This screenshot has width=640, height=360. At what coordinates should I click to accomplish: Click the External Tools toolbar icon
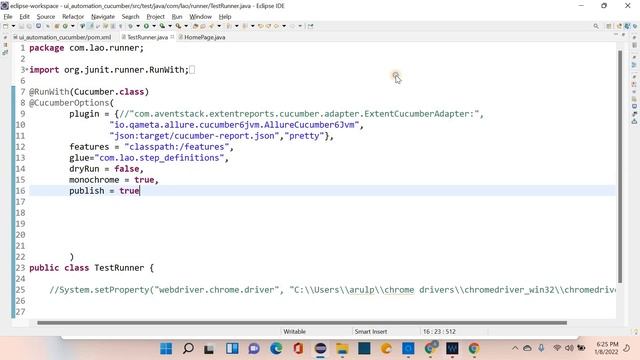[178, 26]
